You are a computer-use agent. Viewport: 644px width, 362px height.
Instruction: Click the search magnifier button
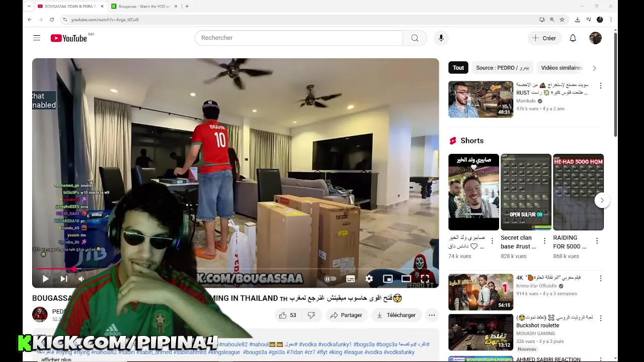pos(415,38)
